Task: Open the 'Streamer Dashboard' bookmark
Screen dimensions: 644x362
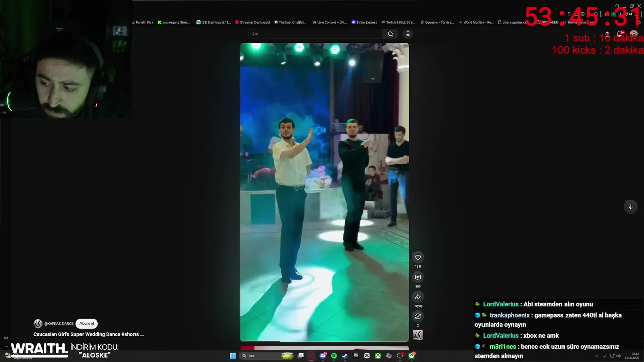Action: tap(253, 22)
